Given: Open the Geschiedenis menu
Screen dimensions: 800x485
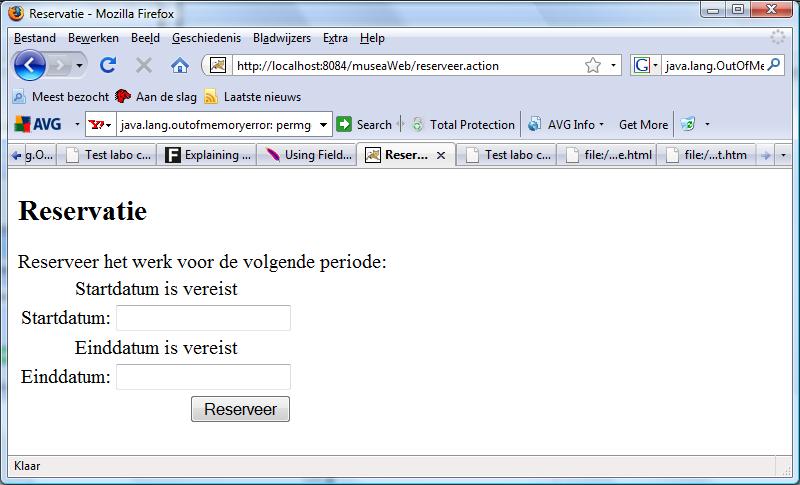Looking at the screenshot, I should click(x=206, y=38).
